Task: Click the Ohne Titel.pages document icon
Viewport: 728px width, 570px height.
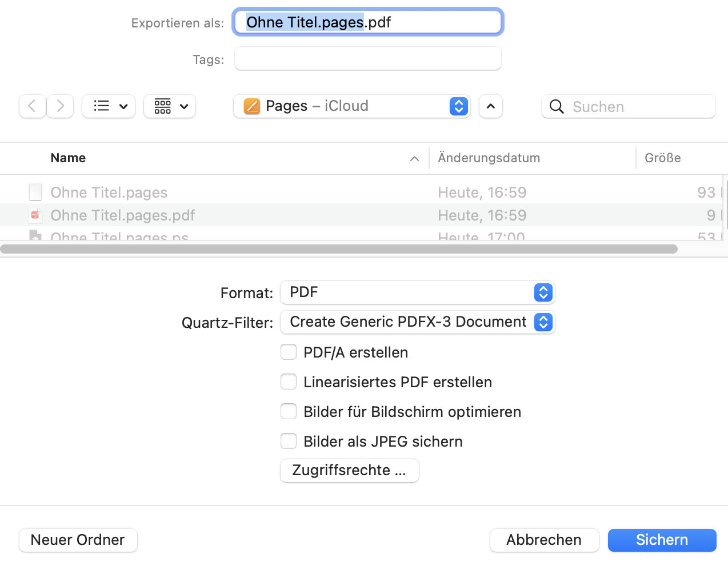Action: pos(35,192)
